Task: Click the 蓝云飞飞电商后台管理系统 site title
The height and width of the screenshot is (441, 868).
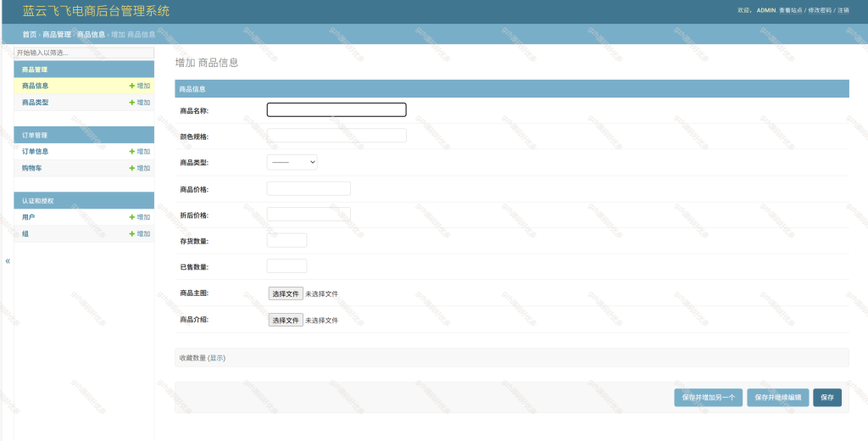Action: [x=97, y=11]
